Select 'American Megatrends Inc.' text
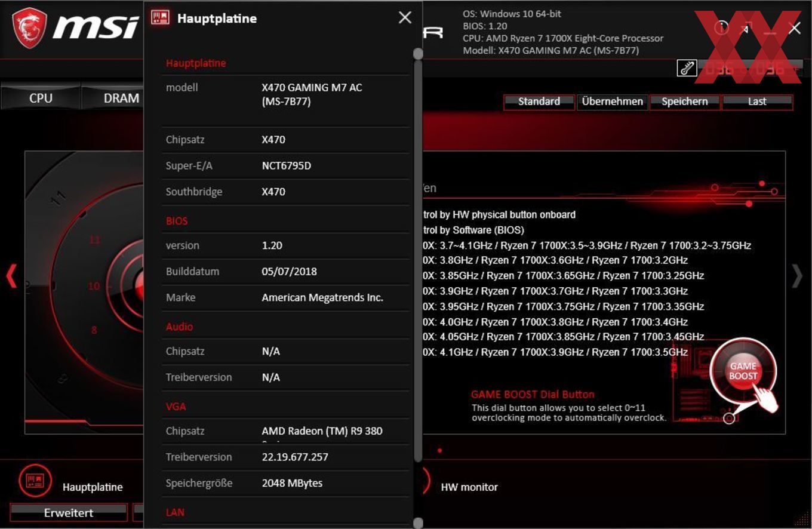This screenshot has height=529, width=812. tap(322, 298)
